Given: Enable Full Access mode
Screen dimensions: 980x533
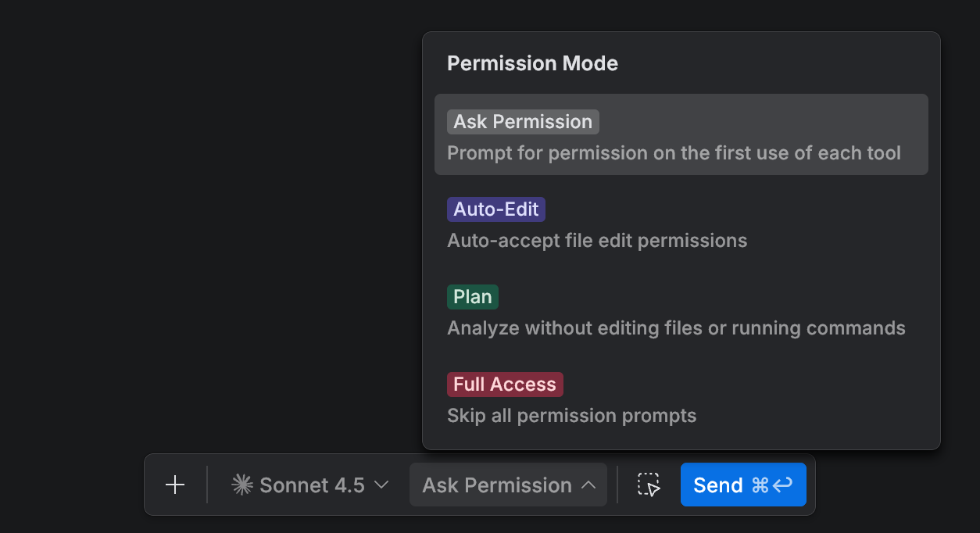Looking at the screenshot, I should (x=681, y=399).
